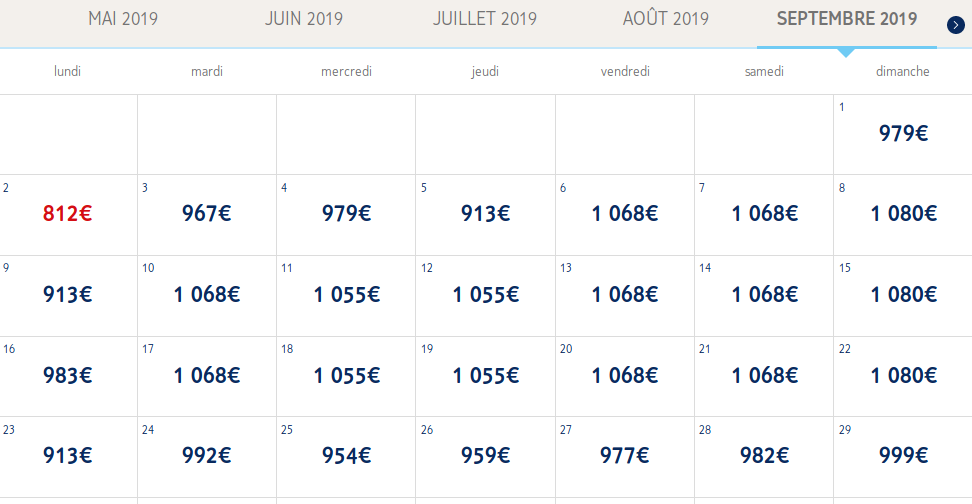Open the JUIN 2019 month tab
The image size is (972, 504).
[x=304, y=19]
